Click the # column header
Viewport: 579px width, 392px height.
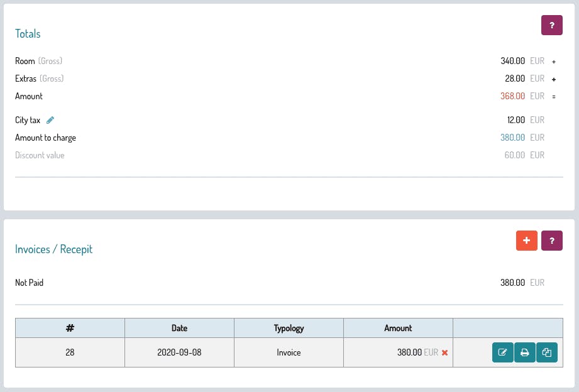coord(70,328)
